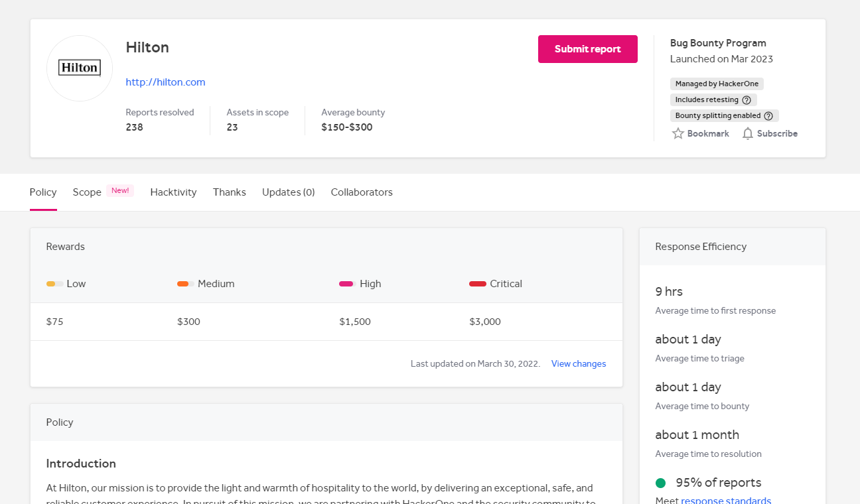Click the $75 low reward value
This screenshot has height=504, width=860.
[55, 322]
